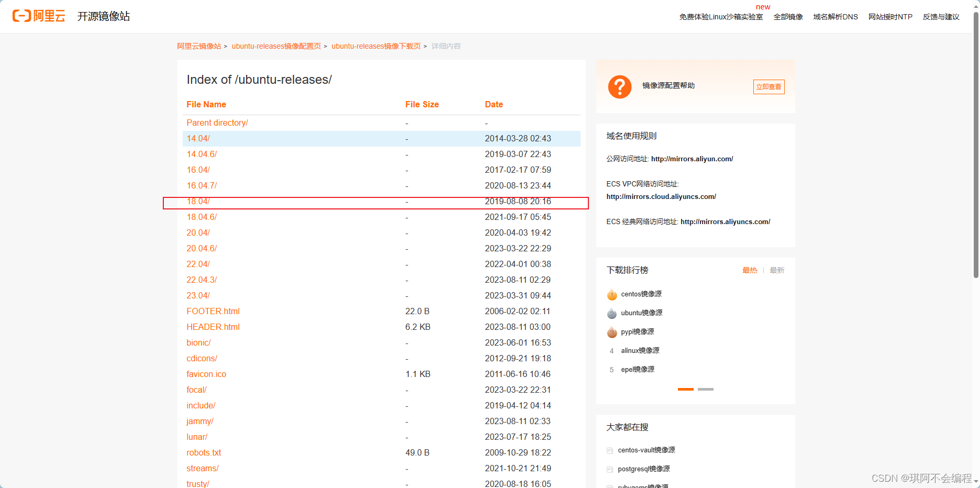Click http://mirrors.aliyuncs.com/ classic network address
This screenshot has width=980, height=488.
[x=726, y=222]
